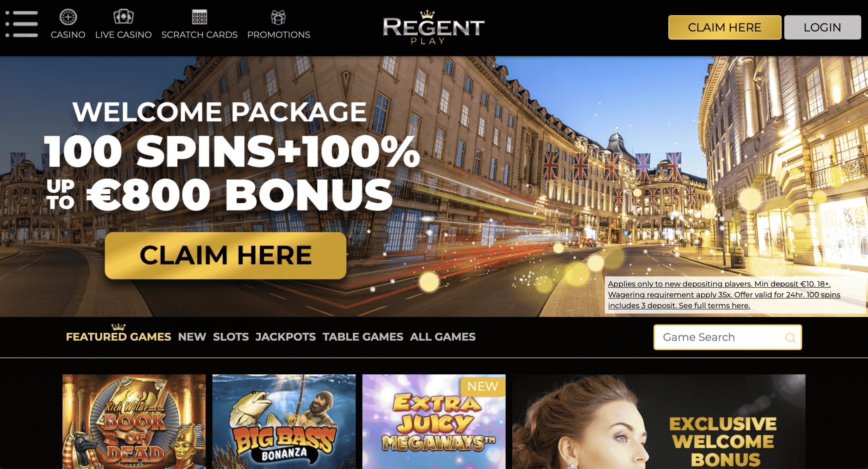Switch to the Slots tab

coord(231,337)
